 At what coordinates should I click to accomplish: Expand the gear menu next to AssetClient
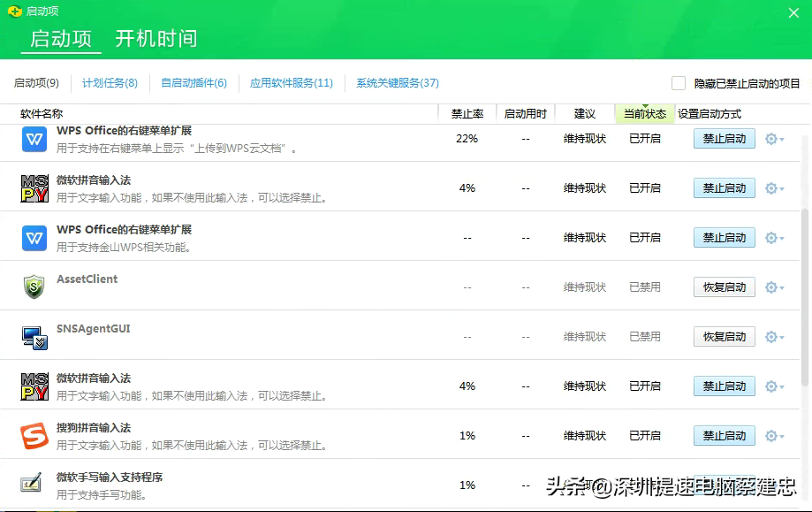tap(770, 287)
